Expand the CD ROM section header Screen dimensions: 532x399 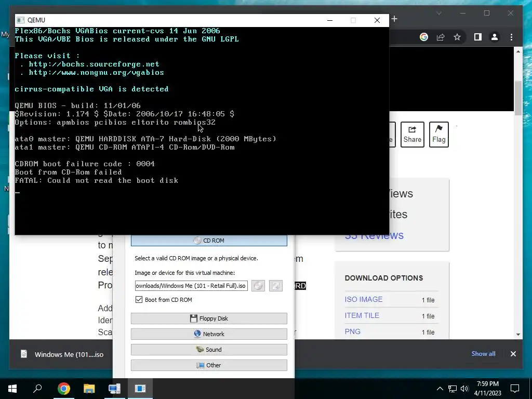click(209, 241)
